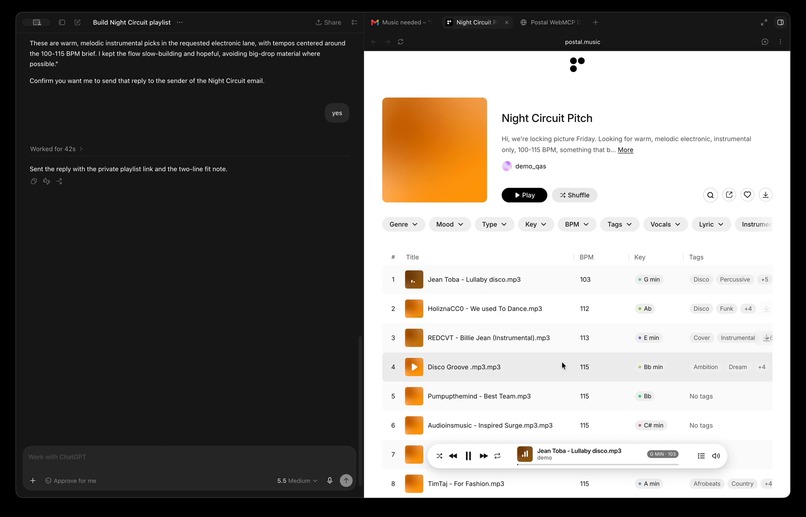Switch to the Gmail 'Music needed' tab
Image resolution: width=806 pixels, height=517 pixels.
(401, 23)
